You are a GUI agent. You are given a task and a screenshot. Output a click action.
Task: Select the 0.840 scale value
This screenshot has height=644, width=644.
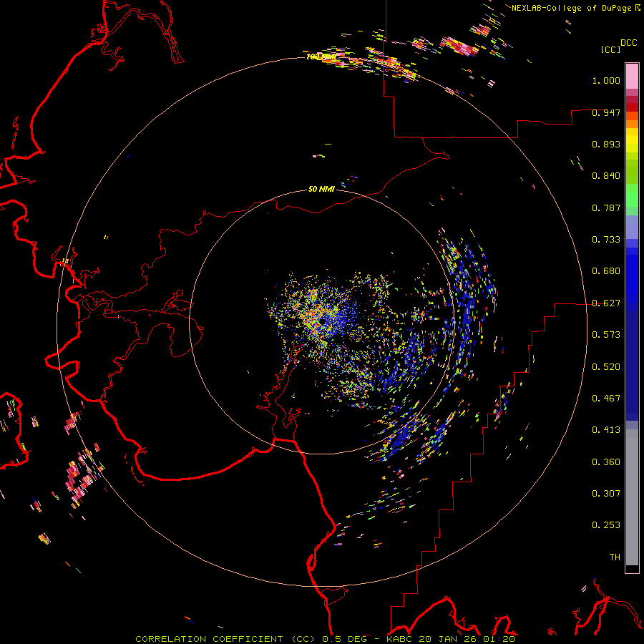pyautogui.click(x=606, y=176)
